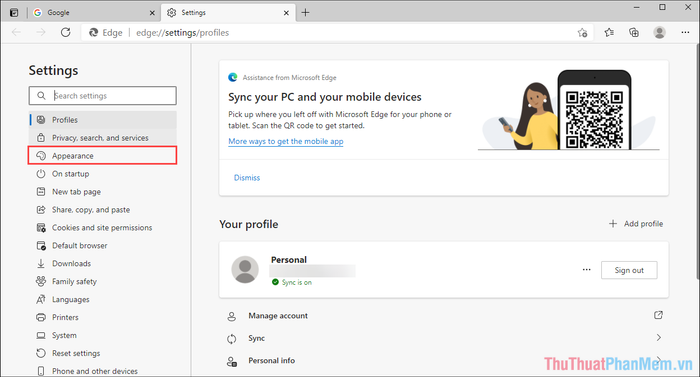Open Downloads settings
Viewport: 700px width, 377px height.
click(103, 264)
